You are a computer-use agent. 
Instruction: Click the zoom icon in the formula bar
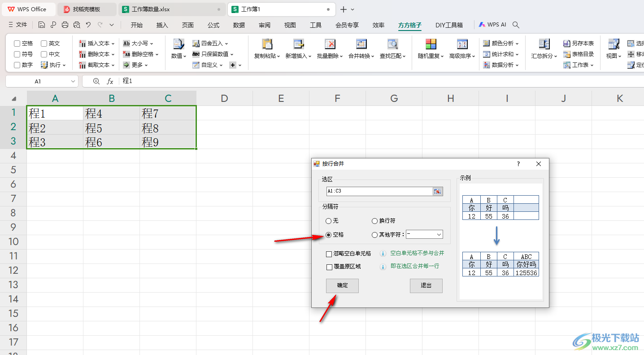pos(96,81)
